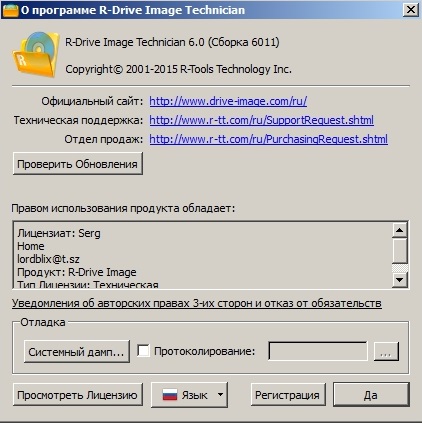This screenshot has width=422, height=423.
Task: Click the Системный дамп... button
Action: 77,352
